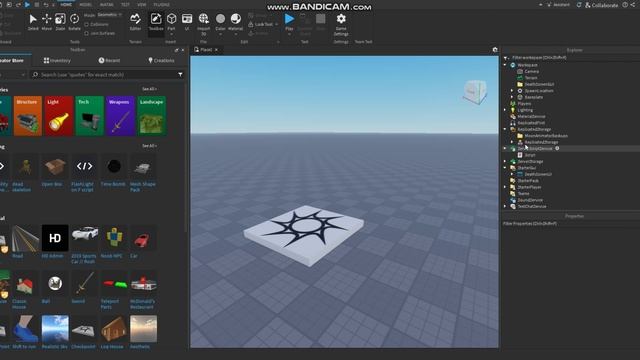
Task: Expand StarterPlayer in Explorer
Action: [x=505, y=187]
